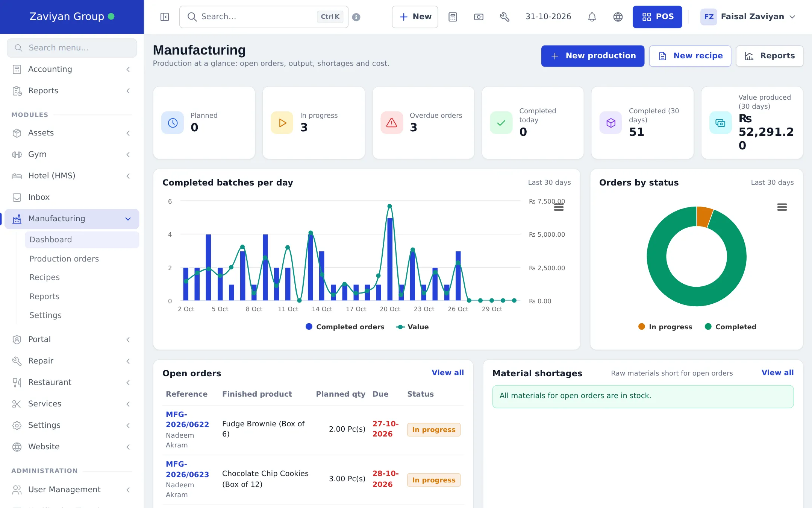Click the cash register icon in the top bar
This screenshot has width=812, height=508.
click(x=479, y=17)
